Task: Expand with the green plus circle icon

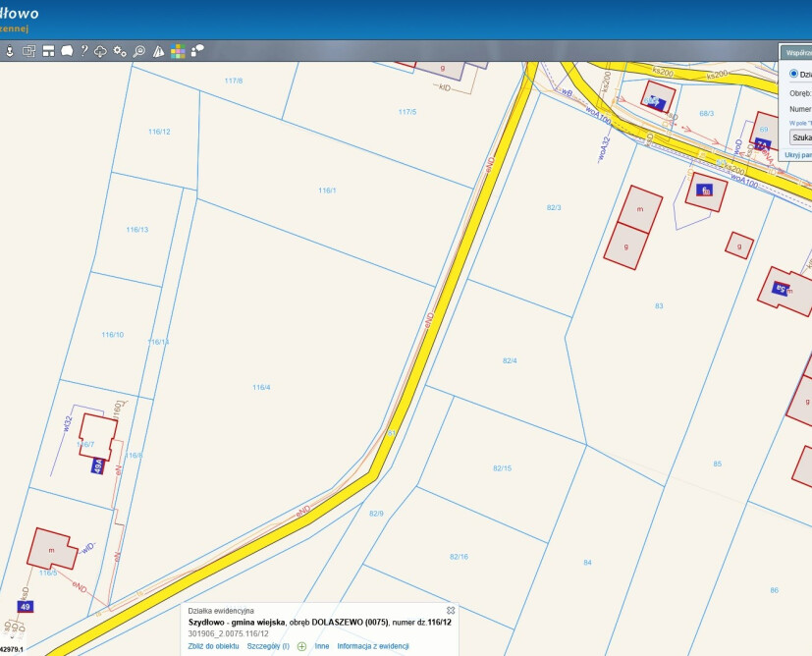Action: tap(301, 646)
